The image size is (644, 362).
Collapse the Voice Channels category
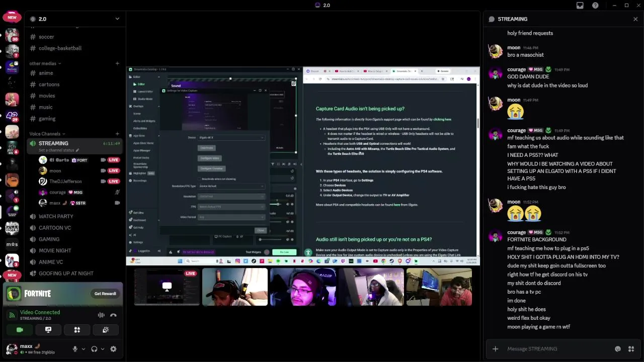(x=47, y=134)
